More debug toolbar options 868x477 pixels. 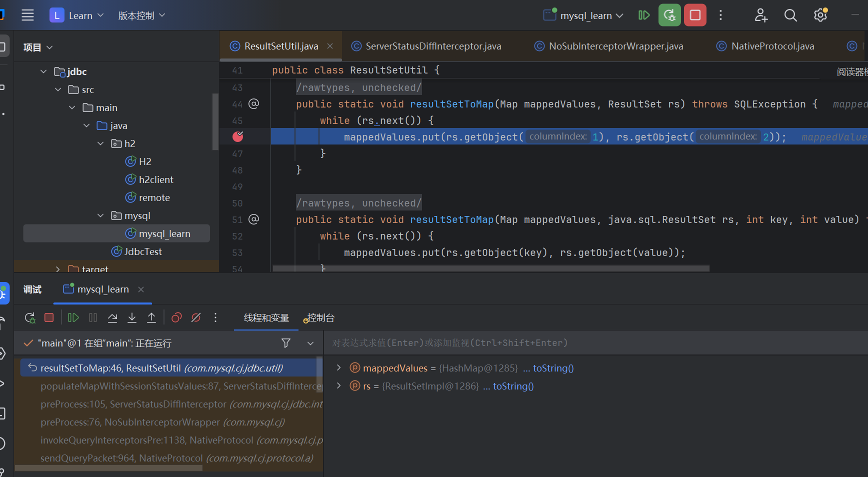tap(215, 317)
